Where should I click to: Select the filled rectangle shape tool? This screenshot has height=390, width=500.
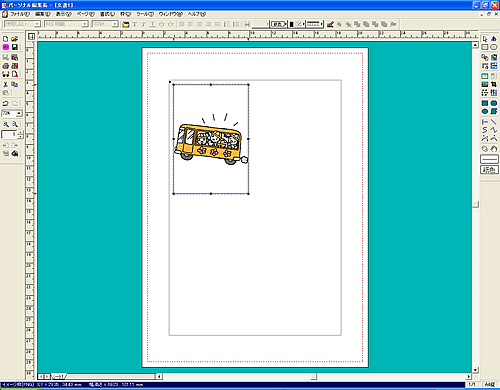tap(485, 103)
